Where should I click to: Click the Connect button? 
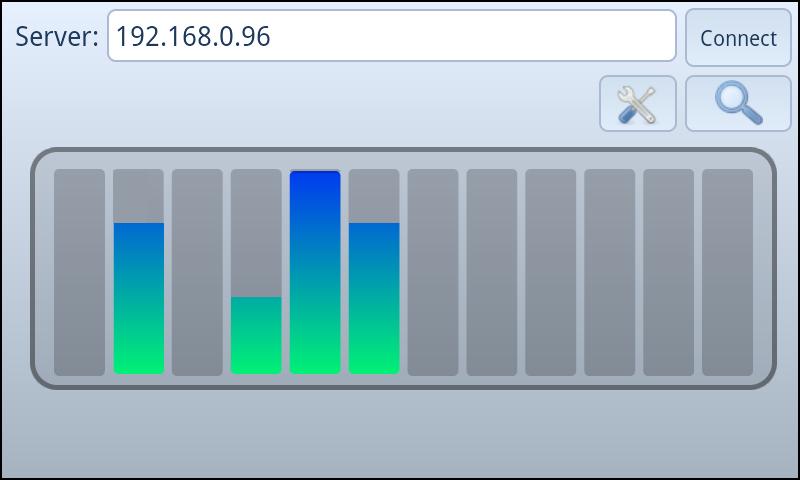click(x=738, y=38)
